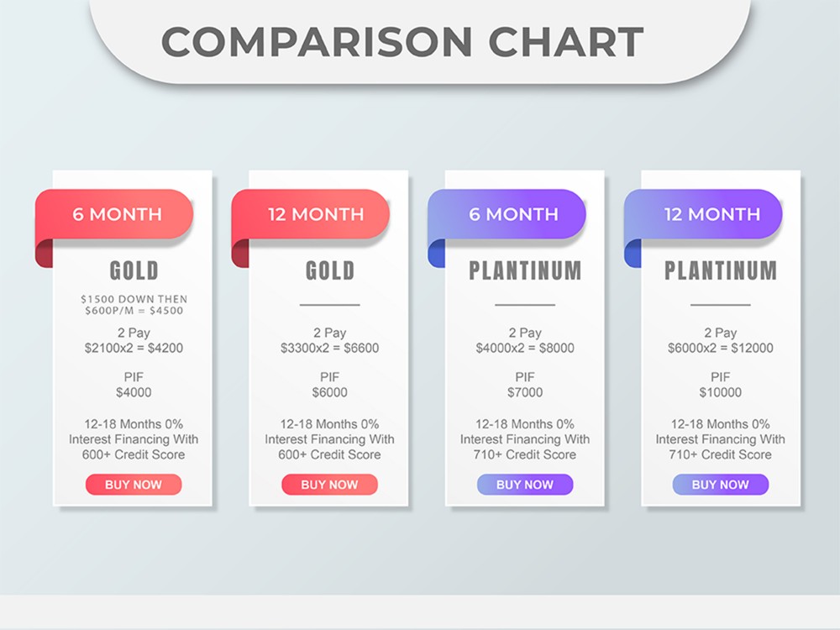Click BUY NOW under 12 Month Gold
This screenshot has height=630, width=840.
[x=329, y=485]
